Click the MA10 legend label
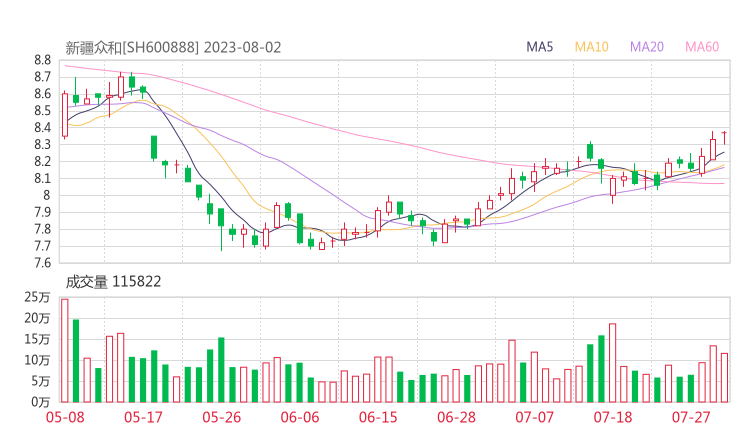The height and width of the screenshot is (440, 740). (x=591, y=47)
